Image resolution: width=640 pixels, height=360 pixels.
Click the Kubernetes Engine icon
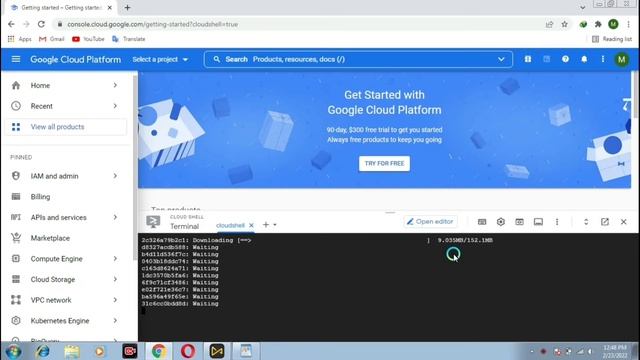(16, 321)
